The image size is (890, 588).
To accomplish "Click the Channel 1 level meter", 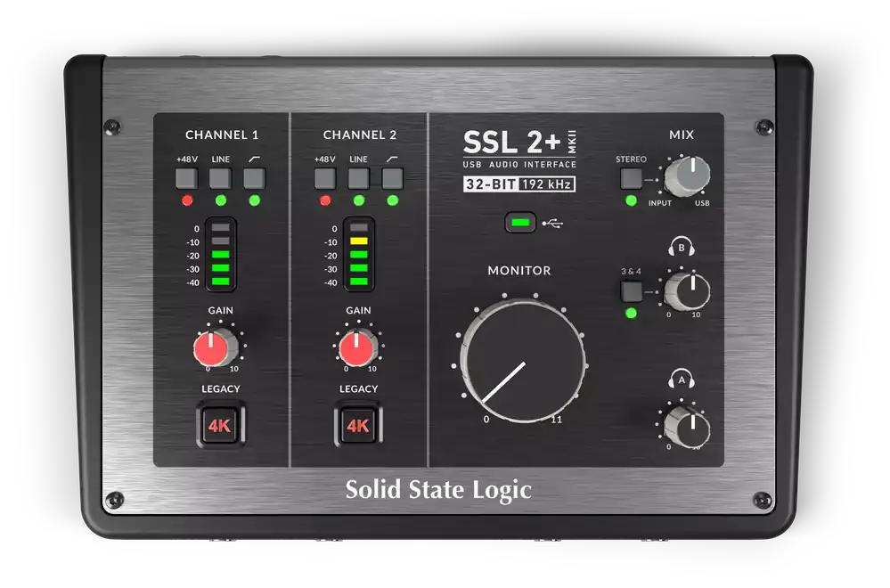I will coord(220,254).
